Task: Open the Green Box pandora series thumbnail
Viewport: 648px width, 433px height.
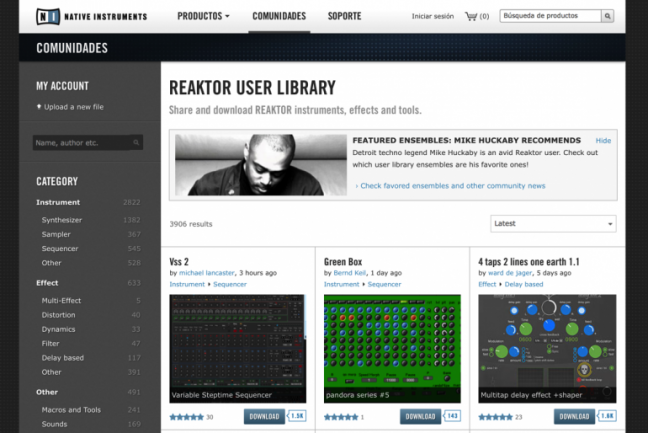Action: 392,349
